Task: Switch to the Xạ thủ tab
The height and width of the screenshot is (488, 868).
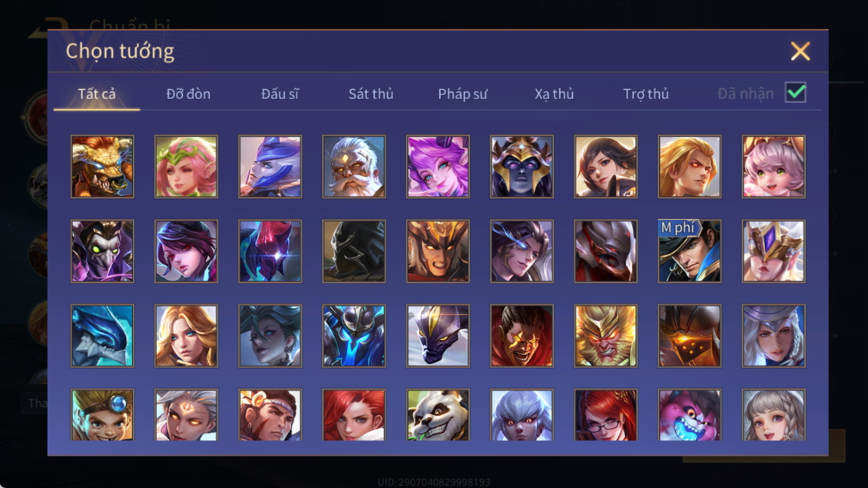Action: coord(554,95)
